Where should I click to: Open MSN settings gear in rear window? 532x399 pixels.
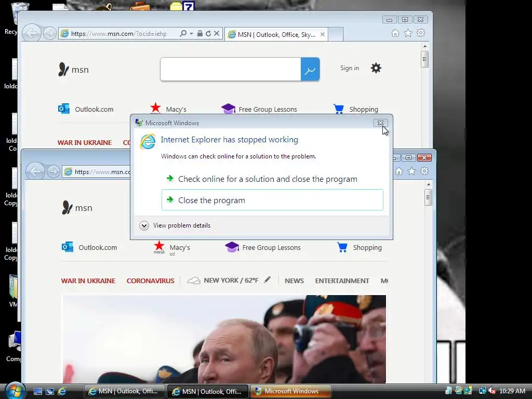376,68
